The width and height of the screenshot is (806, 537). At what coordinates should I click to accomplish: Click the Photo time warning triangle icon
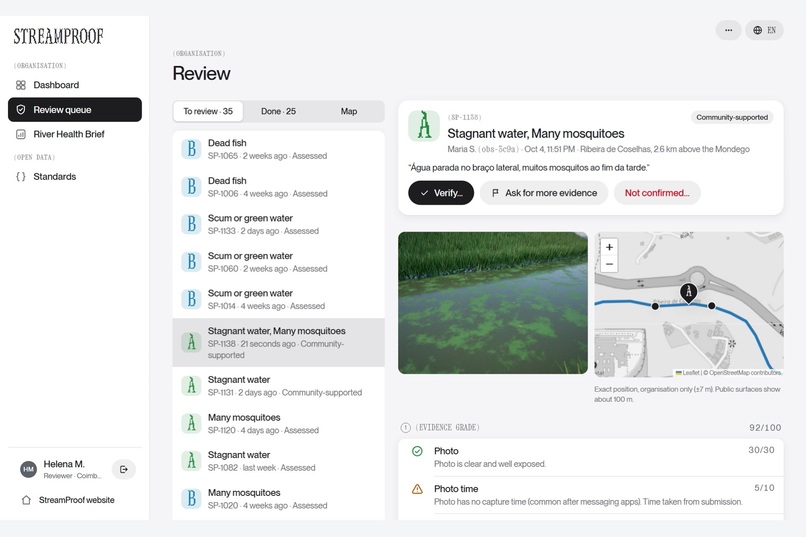(417, 489)
